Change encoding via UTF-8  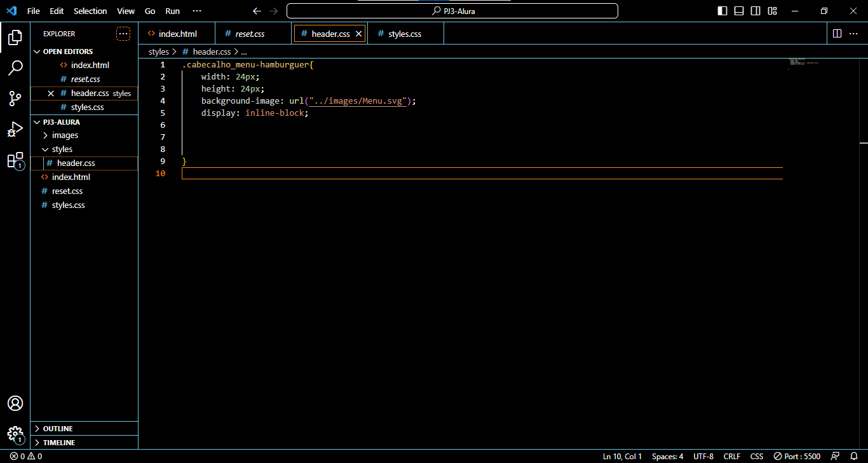pos(703,456)
